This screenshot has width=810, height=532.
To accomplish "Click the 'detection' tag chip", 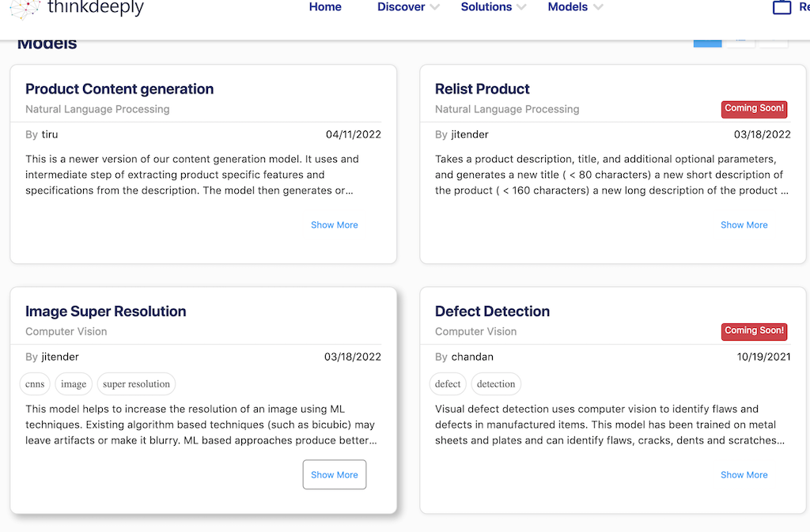I will 496,384.
